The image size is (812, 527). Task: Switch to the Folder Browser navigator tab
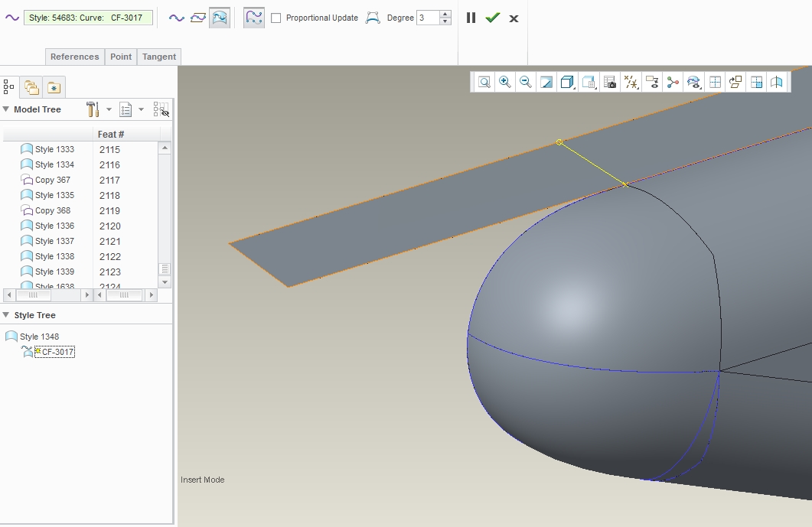(31, 87)
